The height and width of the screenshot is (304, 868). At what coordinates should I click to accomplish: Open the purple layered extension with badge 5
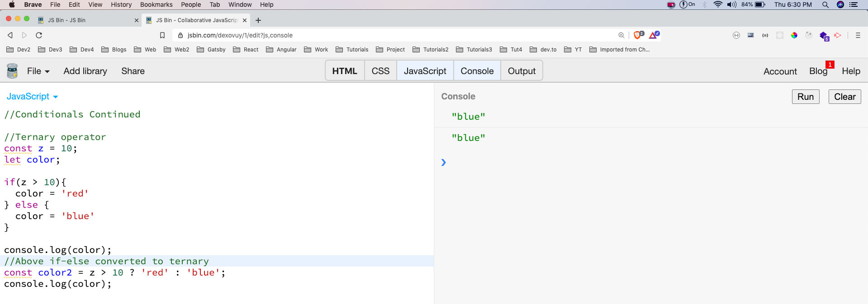click(x=824, y=36)
